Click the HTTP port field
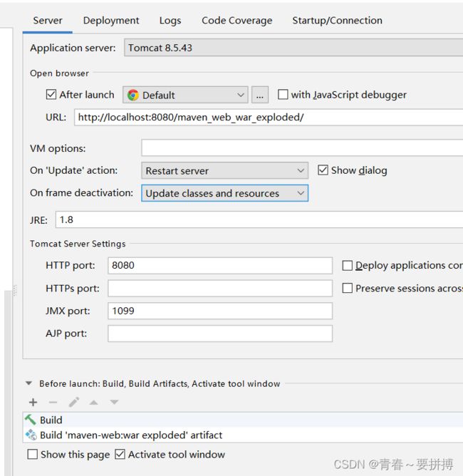This screenshot has height=476, width=463. click(220, 265)
